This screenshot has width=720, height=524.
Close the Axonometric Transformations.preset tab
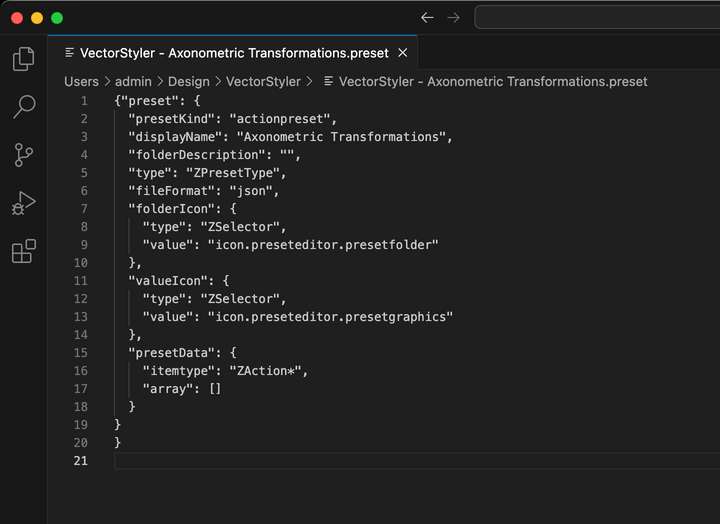tap(403, 53)
